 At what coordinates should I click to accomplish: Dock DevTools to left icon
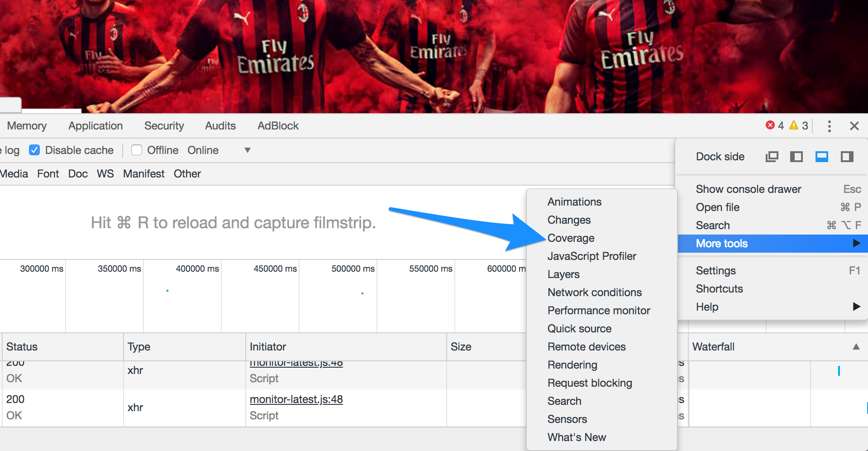(796, 157)
